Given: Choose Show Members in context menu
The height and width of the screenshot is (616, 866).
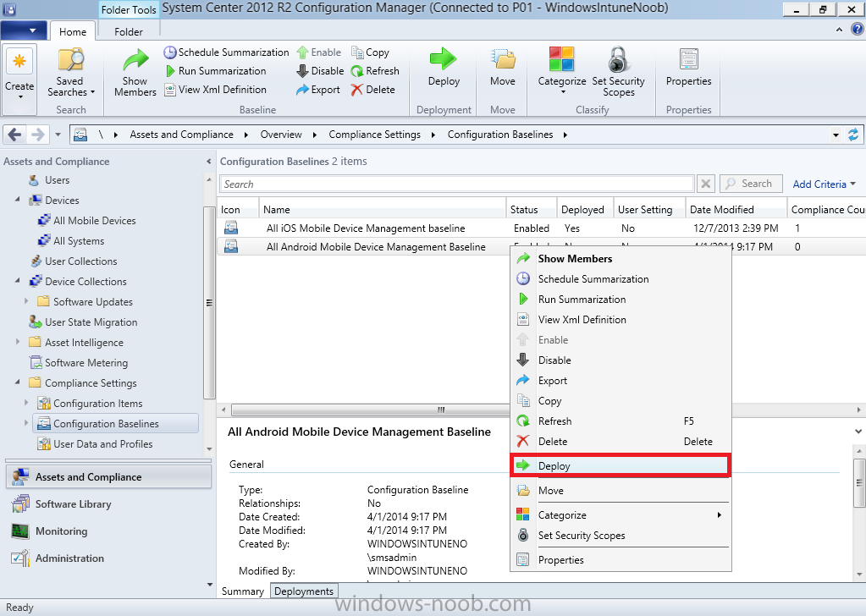Looking at the screenshot, I should tap(621, 259).
